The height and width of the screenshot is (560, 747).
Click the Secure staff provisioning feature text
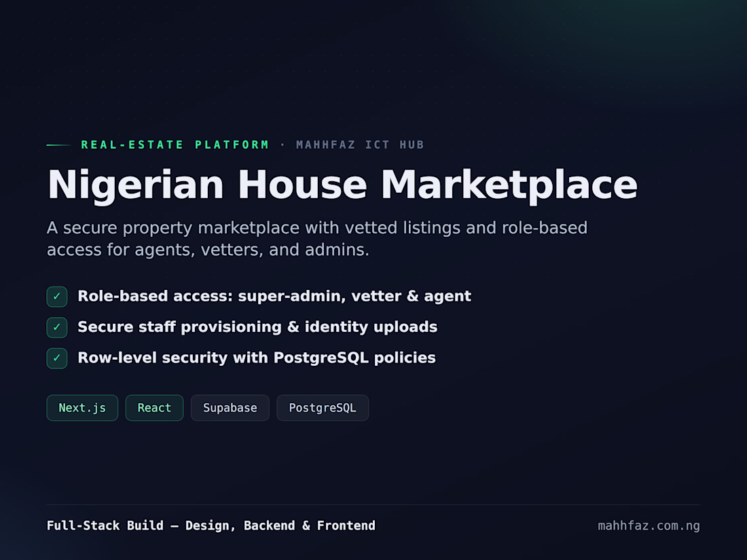pyautogui.click(x=258, y=327)
